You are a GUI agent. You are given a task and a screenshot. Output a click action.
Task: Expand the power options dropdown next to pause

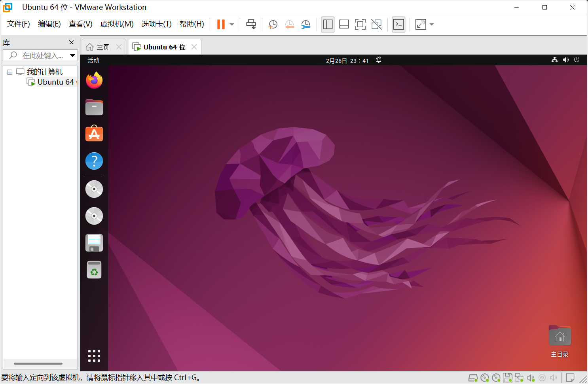click(232, 25)
